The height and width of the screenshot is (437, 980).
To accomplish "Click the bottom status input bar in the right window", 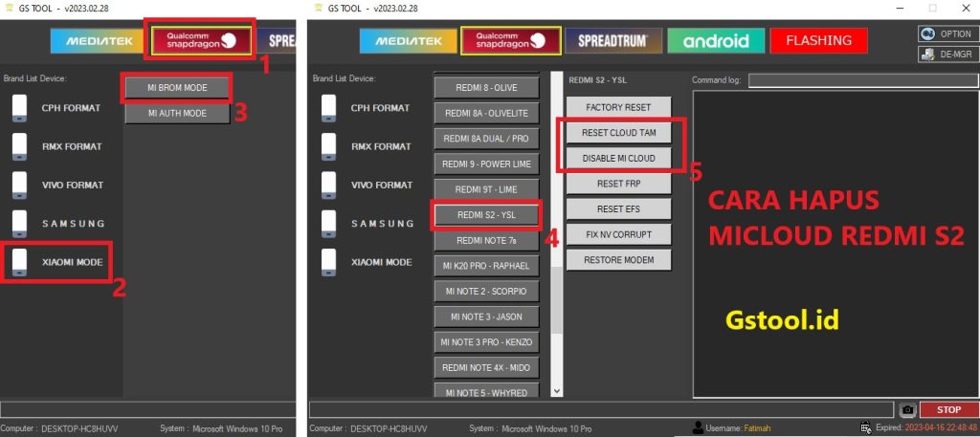I will (601, 409).
